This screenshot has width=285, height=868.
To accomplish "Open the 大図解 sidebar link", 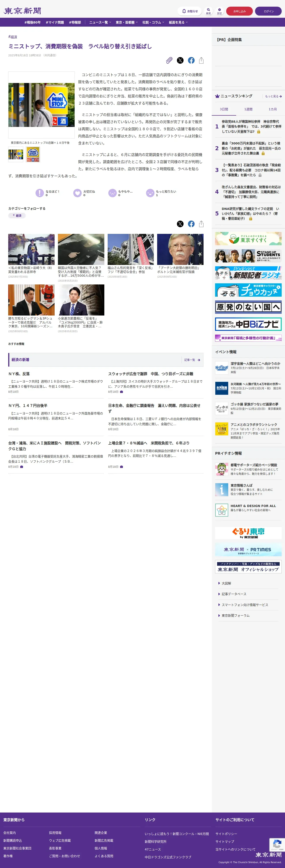I will coord(226,583).
